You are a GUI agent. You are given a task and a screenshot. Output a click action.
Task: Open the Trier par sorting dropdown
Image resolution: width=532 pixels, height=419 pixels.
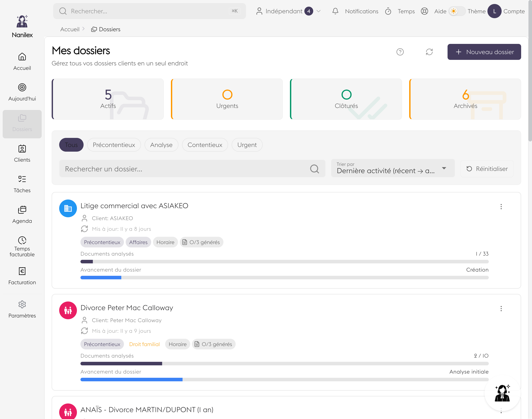(x=392, y=168)
